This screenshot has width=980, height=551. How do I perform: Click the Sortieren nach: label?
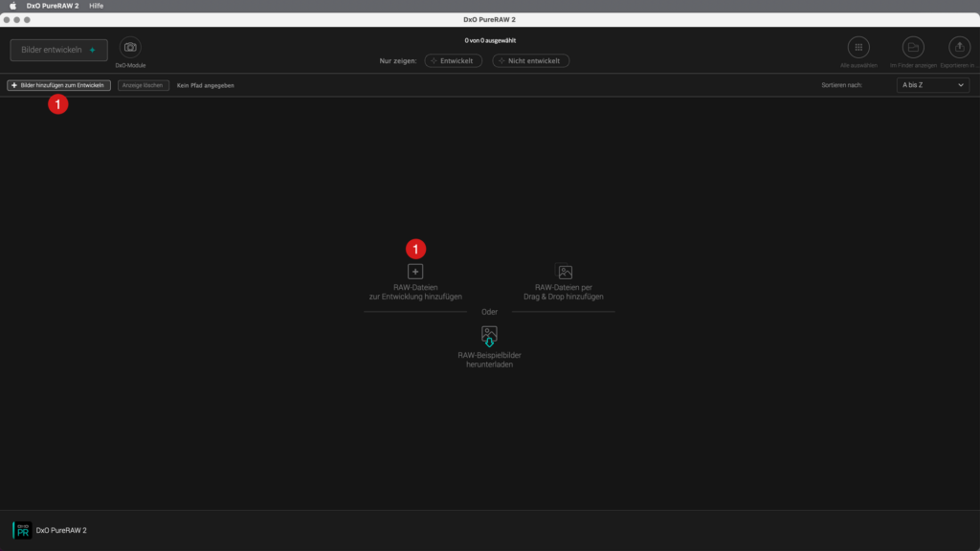point(841,85)
